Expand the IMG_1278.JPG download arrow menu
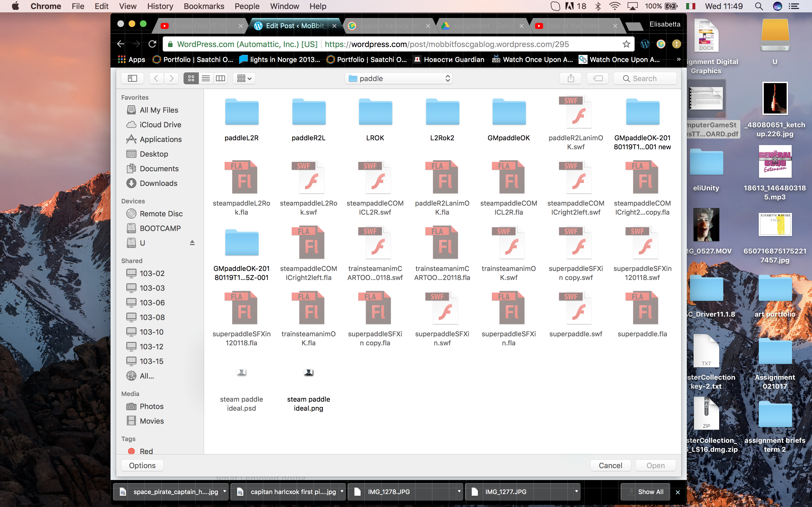Screen dimensions: 812x507 [x=459, y=492]
